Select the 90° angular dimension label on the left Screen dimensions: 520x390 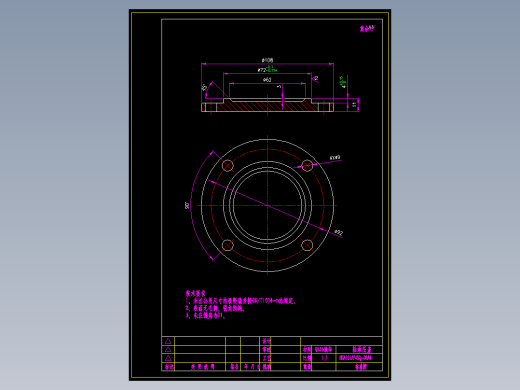[187, 205]
